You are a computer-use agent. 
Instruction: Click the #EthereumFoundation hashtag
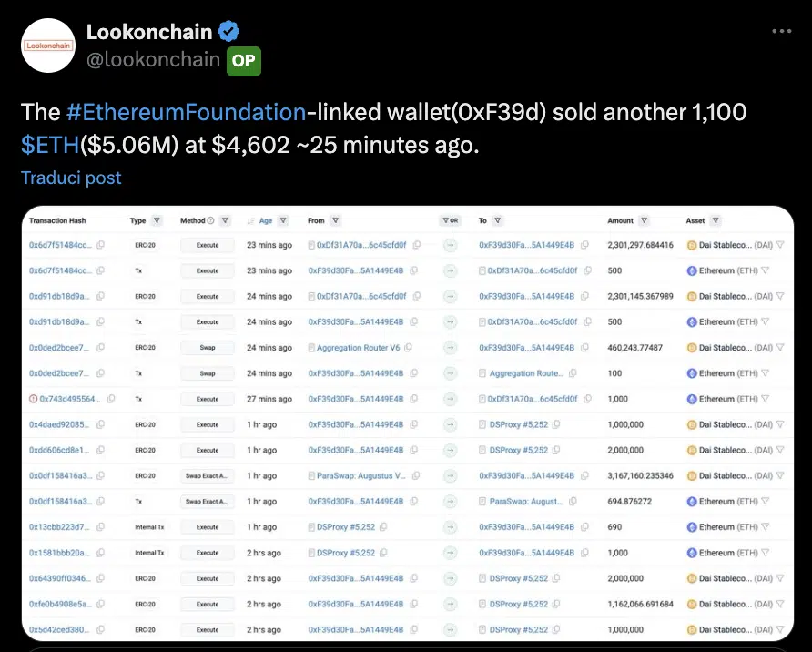click(x=186, y=113)
